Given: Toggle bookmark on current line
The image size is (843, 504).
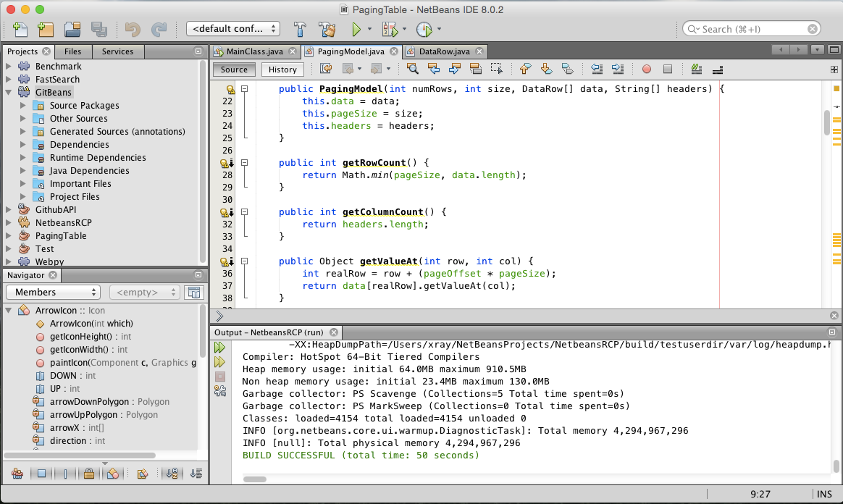Looking at the screenshot, I should [567, 69].
